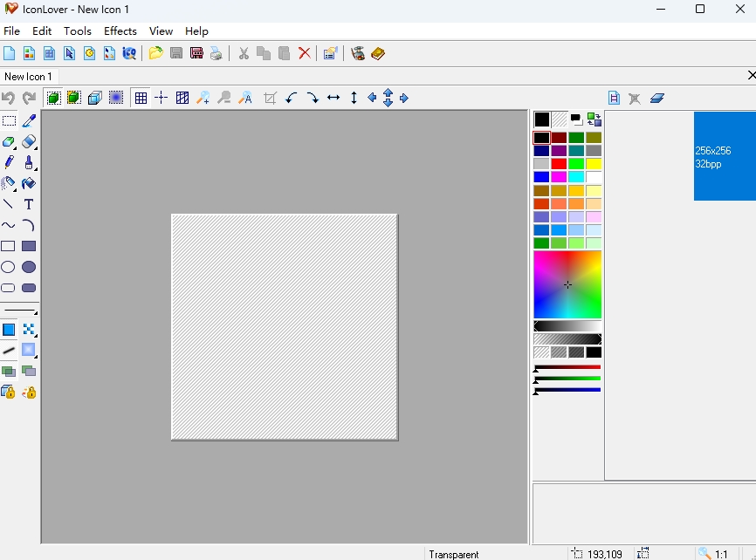Open the Effects menu
The width and height of the screenshot is (756, 560).
pos(120,31)
